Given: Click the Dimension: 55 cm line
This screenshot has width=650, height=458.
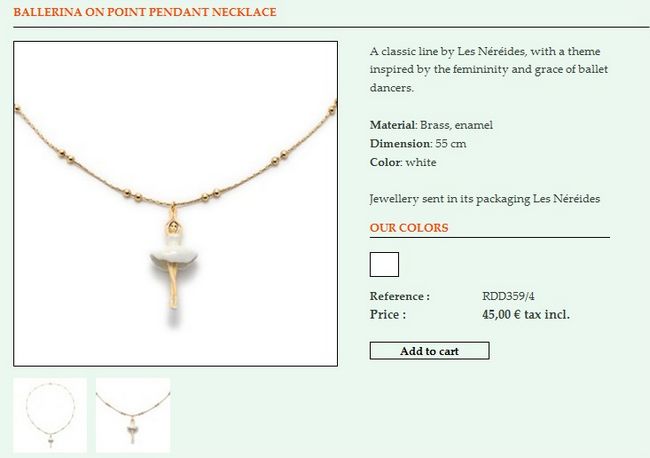Looking at the screenshot, I should click(x=418, y=144).
